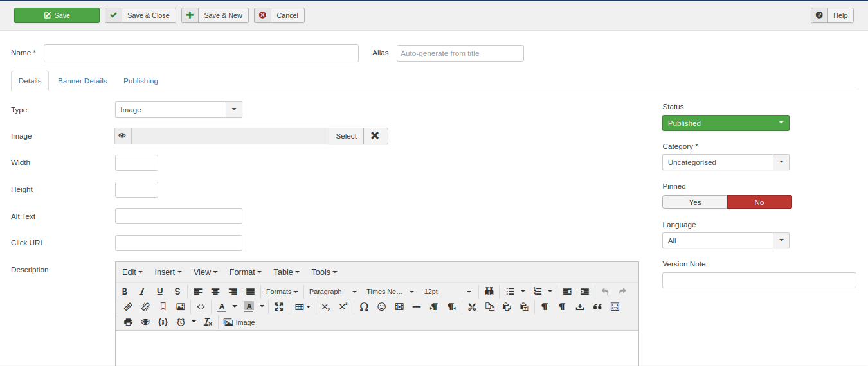The height and width of the screenshot is (366, 868).
Task: Open the Type dropdown showing Image
Action: [179, 110]
